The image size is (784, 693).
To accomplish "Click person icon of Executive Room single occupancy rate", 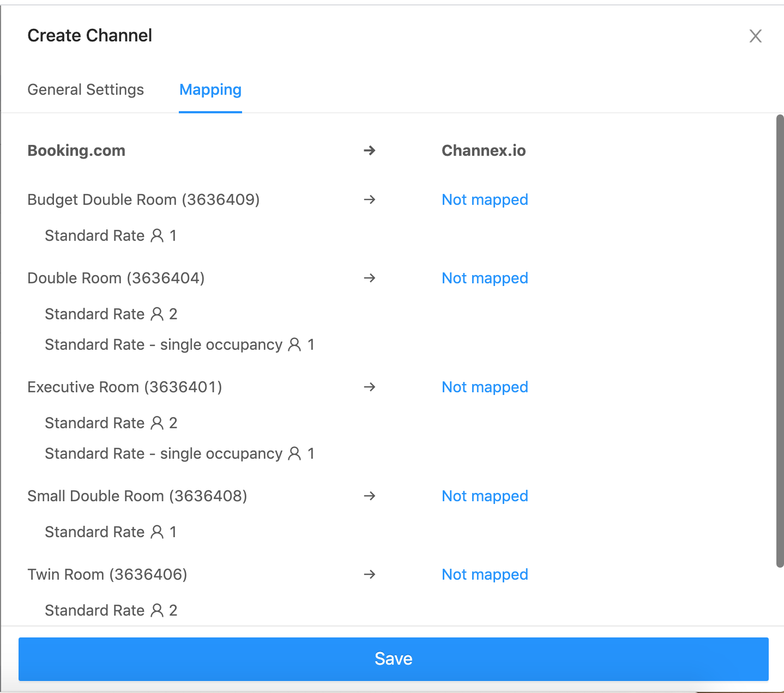I will 294,453.
